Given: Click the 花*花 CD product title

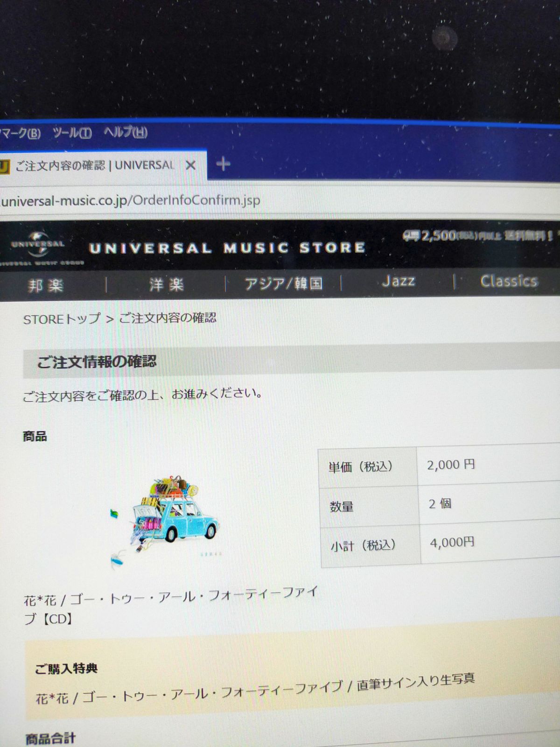Looking at the screenshot, I should [171, 606].
